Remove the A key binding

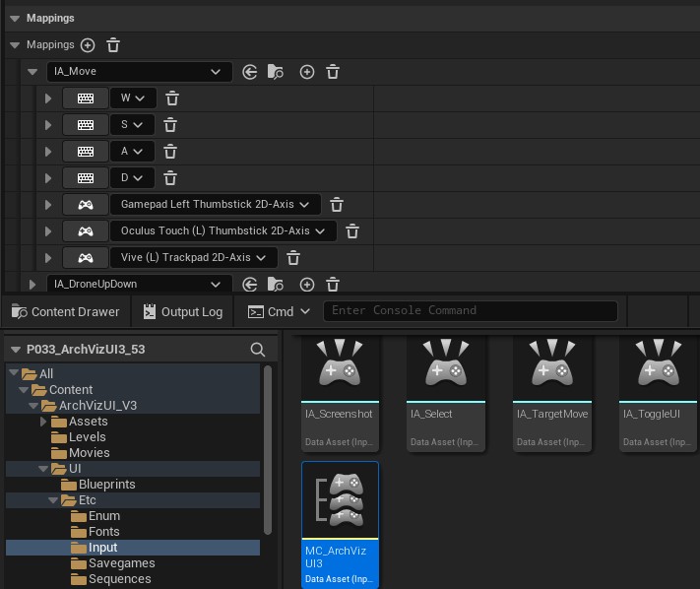[x=170, y=152]
